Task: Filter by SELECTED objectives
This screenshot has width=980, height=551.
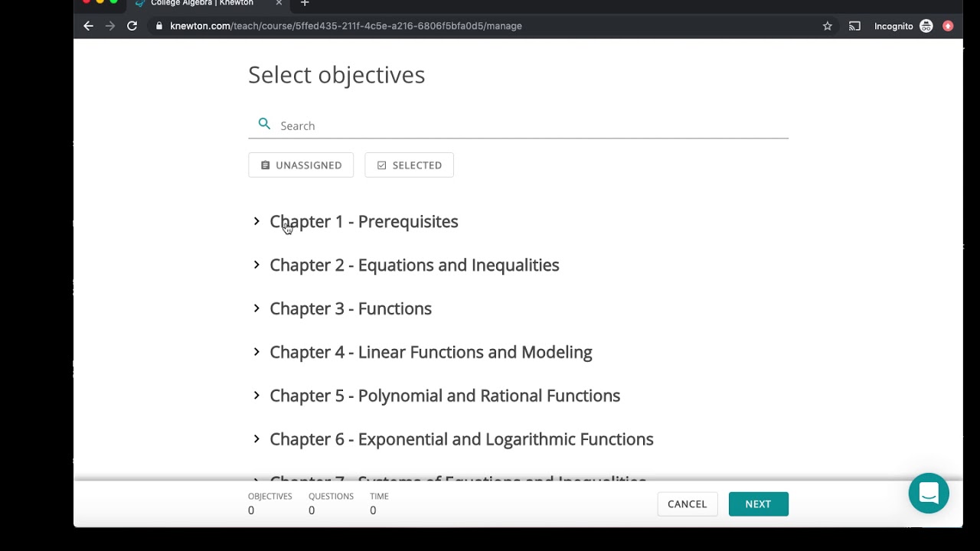Action: pyautogui.click(x=409, y=165)
